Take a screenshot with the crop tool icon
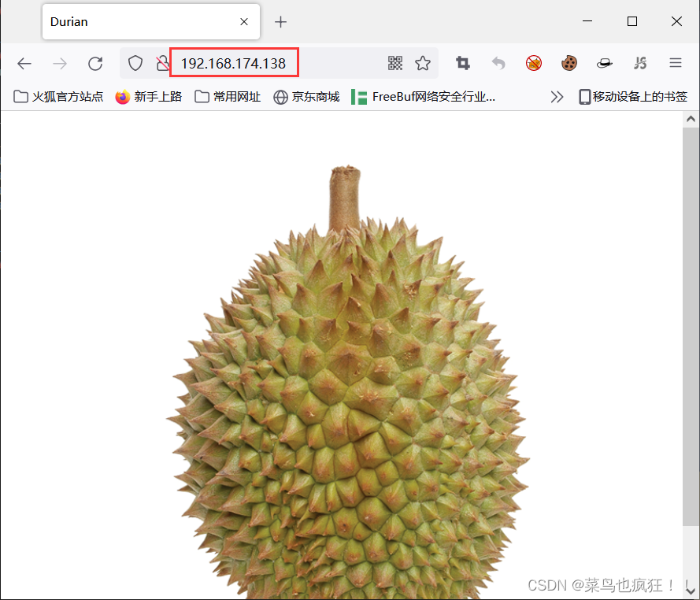The width and height of the screenshot is (700, 600). 462,63
